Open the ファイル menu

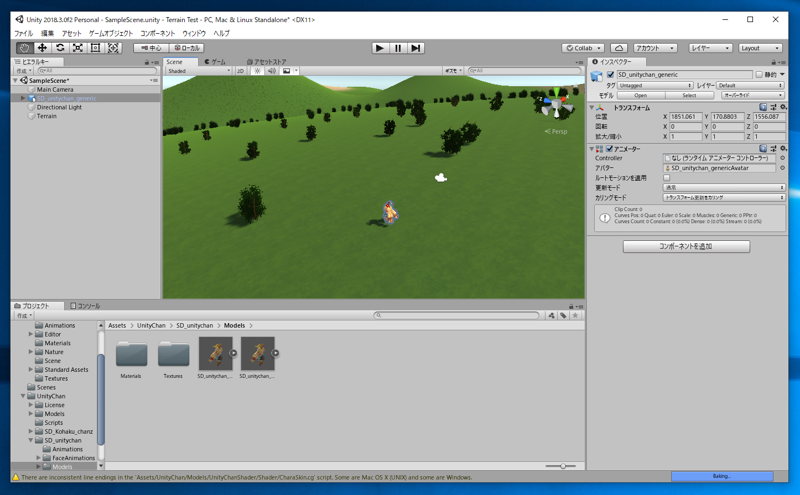click(23, 33)
